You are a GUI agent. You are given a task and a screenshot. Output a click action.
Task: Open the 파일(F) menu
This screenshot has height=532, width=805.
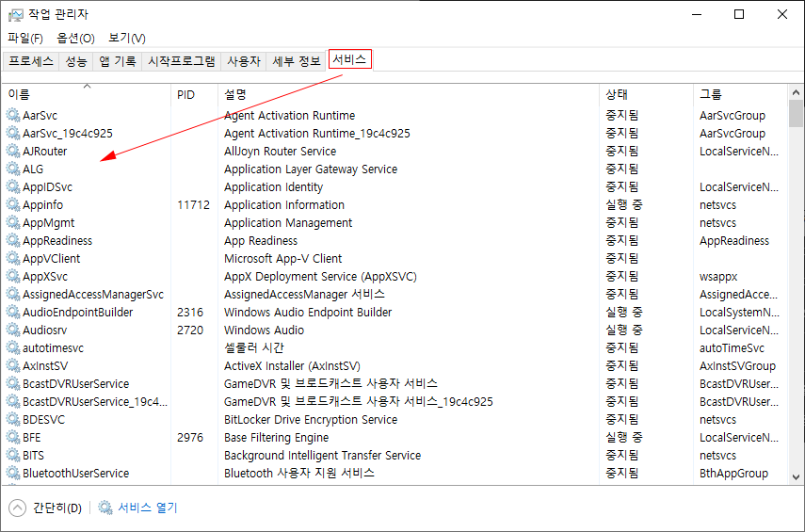coord(25,38)
